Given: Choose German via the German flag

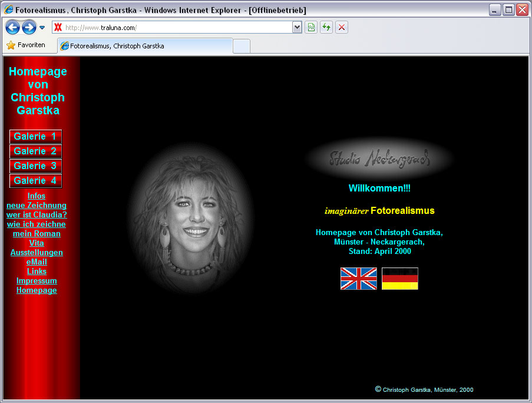Looking at the screenshot, I should (x=400, y=279).
